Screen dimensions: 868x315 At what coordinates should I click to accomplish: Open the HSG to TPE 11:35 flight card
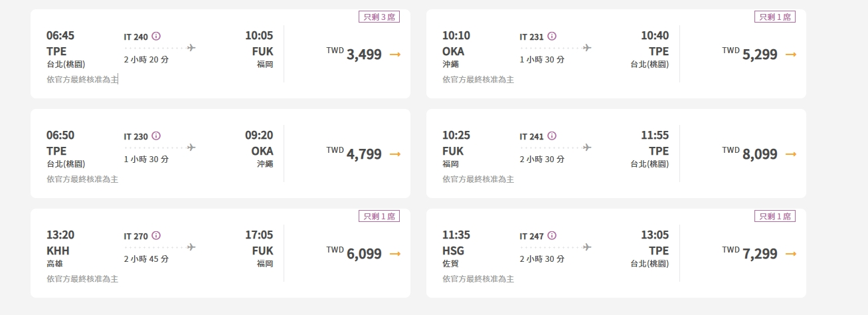coord(616,253)
